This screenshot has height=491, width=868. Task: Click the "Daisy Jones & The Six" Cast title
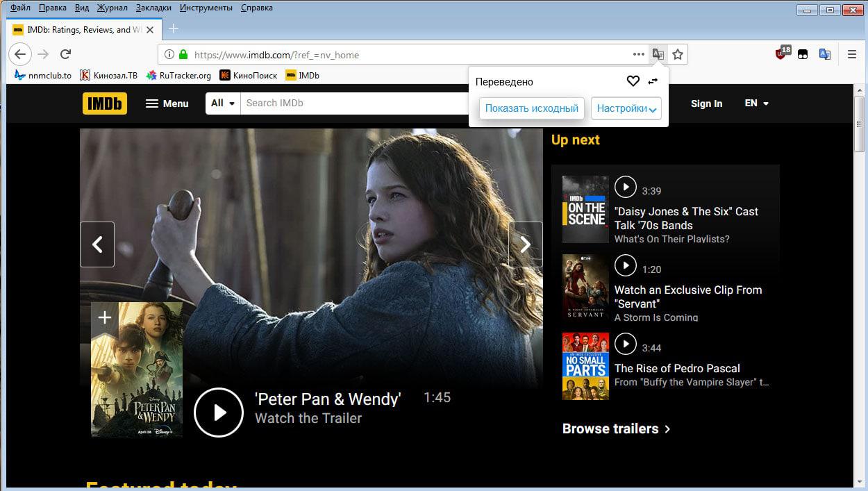686,218
